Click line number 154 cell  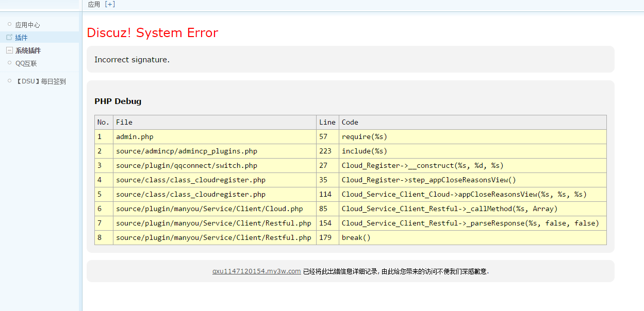click(x=327, y=223)
